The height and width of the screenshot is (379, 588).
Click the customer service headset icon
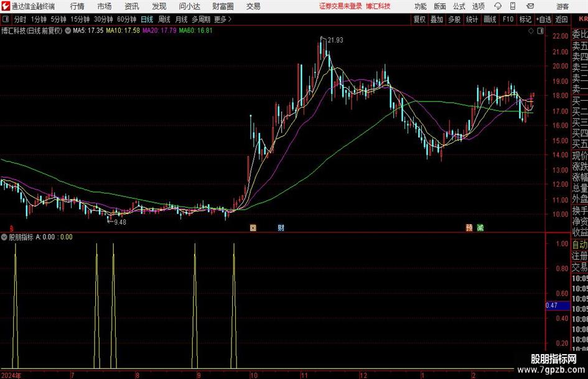click(498, 6)
